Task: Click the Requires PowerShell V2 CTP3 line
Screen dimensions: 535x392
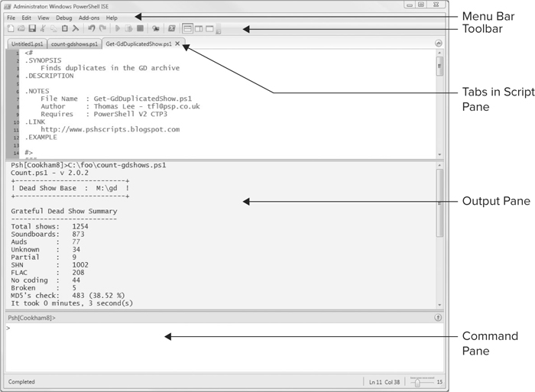Action: pos(104,114)
